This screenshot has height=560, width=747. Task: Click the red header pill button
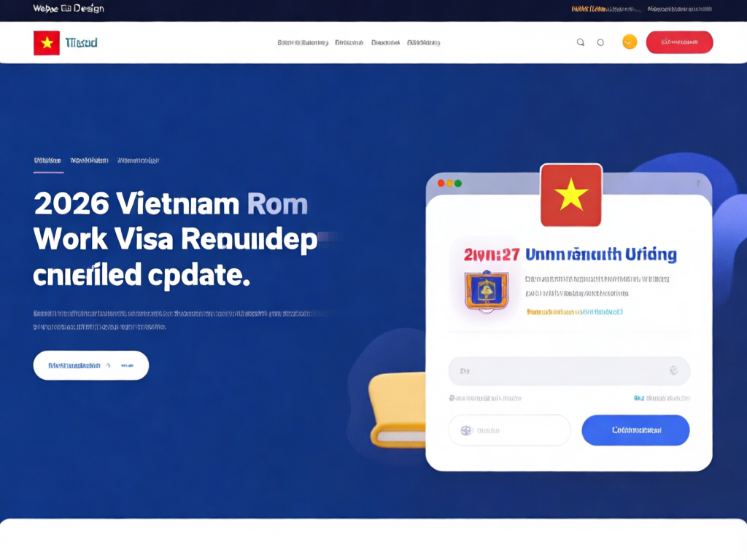[x=679, y=42]
